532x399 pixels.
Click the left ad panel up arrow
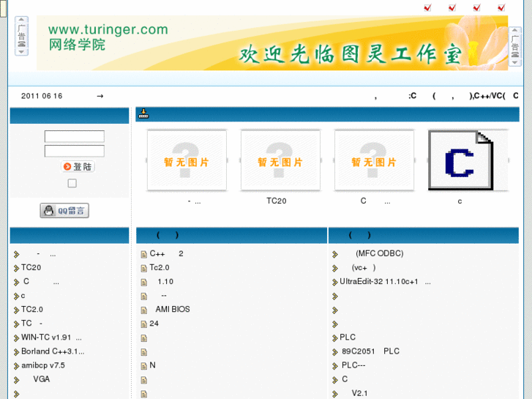tap(21, 20)
